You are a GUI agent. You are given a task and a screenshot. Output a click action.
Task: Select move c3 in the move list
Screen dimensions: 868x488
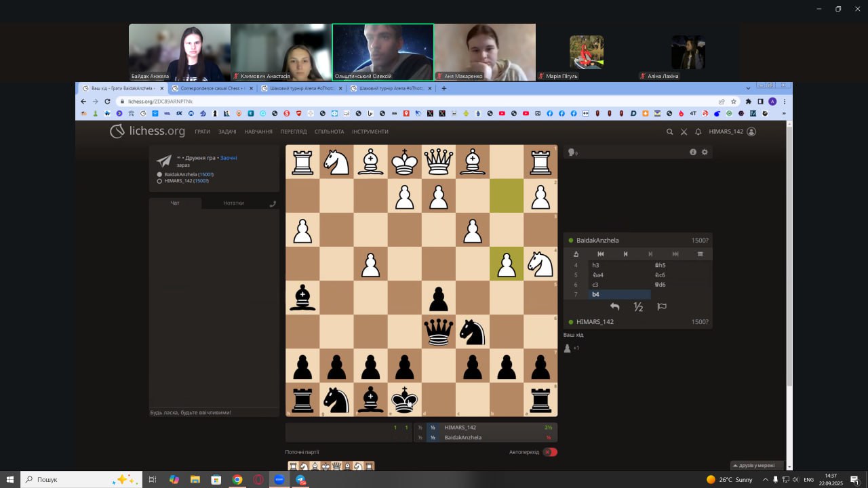(x=595, y=285)
